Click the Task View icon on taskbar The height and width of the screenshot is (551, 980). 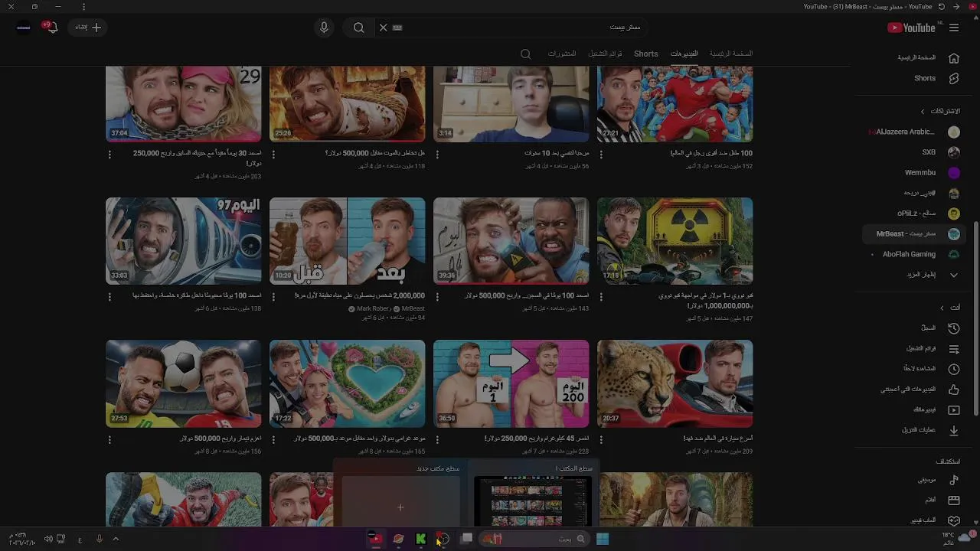[466, 539]
